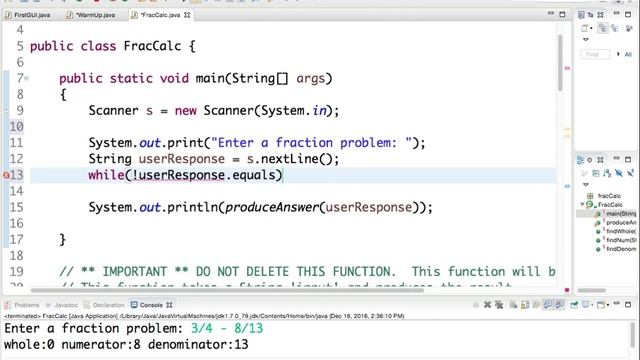Open Outline view menu triangle
640x360 pixels.
[x=586, y=184]
